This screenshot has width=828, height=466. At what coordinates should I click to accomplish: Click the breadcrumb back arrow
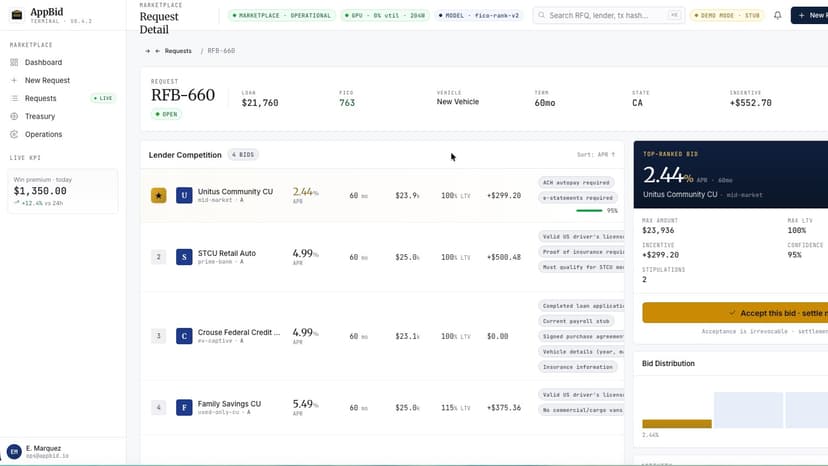(x=157, y=51)
